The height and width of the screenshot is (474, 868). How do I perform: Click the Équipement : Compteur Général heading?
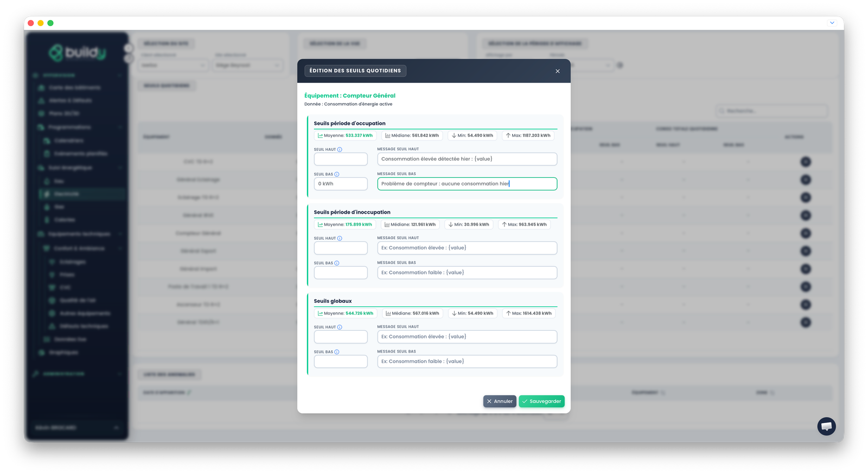click(x=350, y=95)
